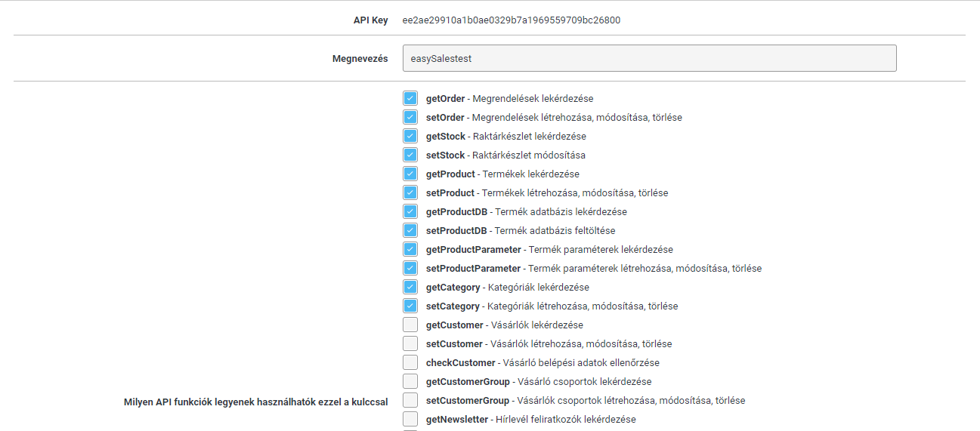Uncheck getProductParameter permission

click(410, 249)
